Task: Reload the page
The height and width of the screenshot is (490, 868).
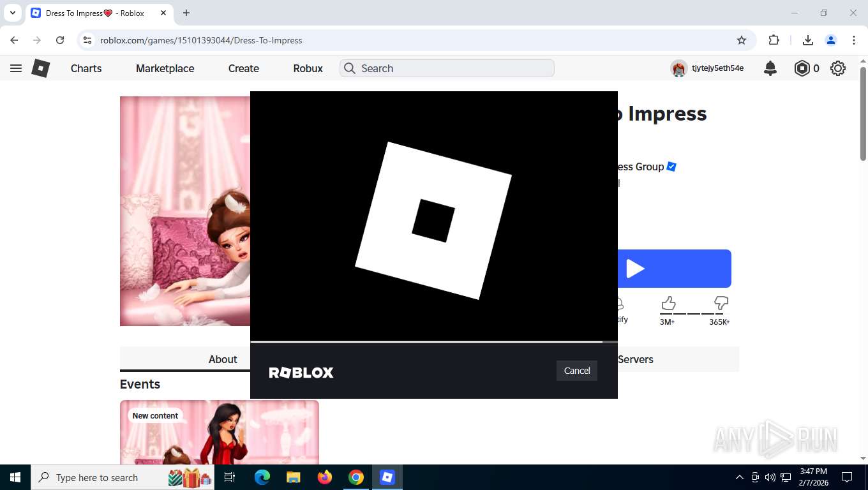Action: pyautogui.click(x=60, y=40)
